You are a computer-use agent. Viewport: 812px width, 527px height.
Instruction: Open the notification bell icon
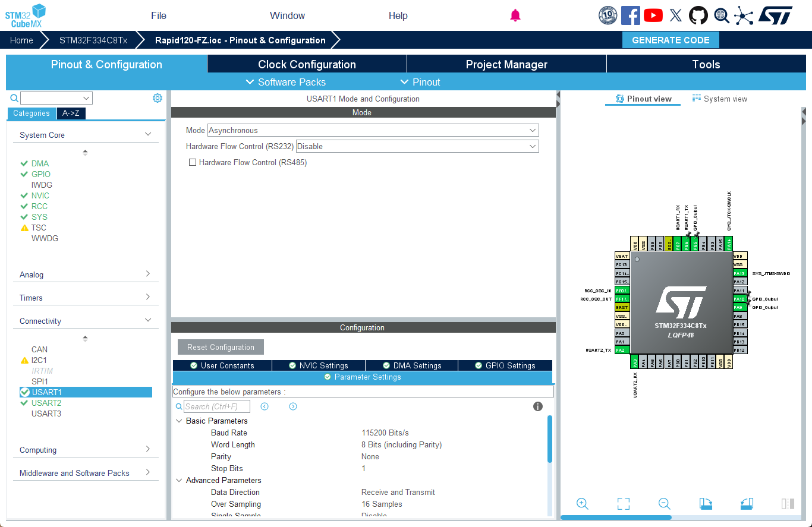[x=515, y=15]
